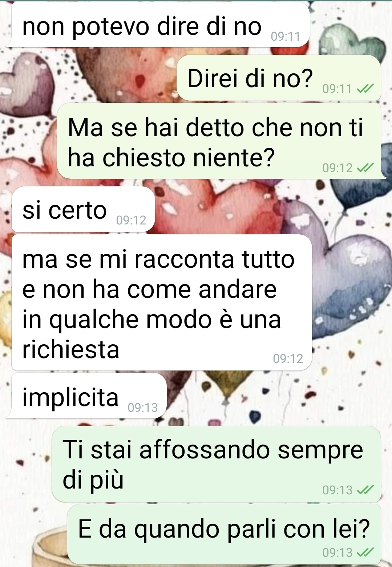Tap the 09:12 timestamp on 'si certo'
Screen dimensions: 392x567
131,220
